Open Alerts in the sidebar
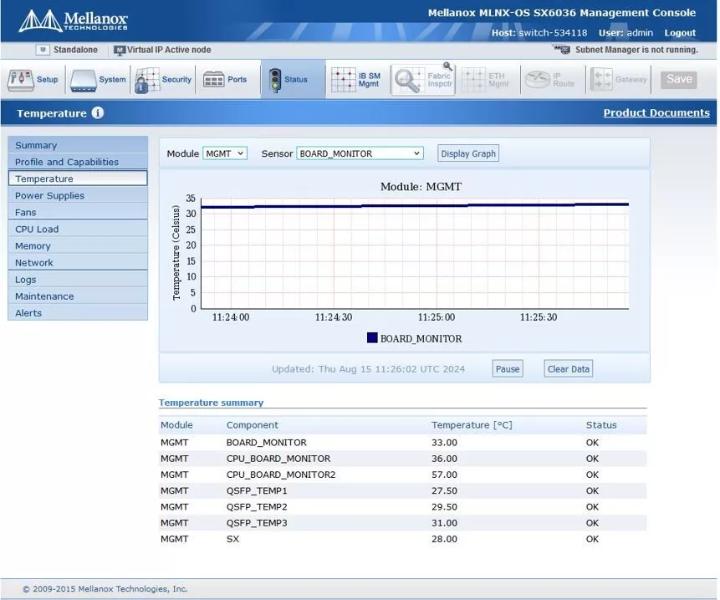 (78, 313)
